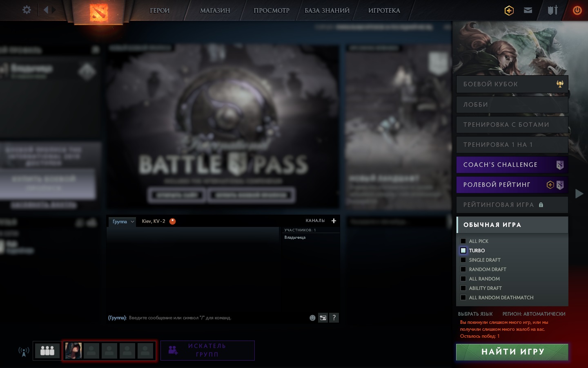The width and height of the screenshot is (588, 368).
Task: Invite player to fourth party slot
Action: point(127,351)
